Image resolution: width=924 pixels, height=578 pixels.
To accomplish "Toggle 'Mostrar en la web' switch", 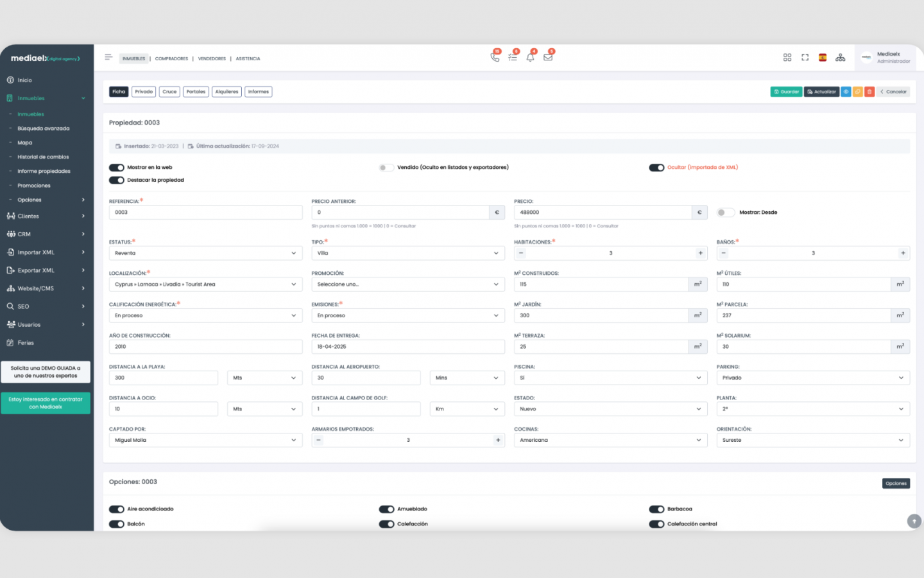I will pyautogui.click(x=117, y=168).
